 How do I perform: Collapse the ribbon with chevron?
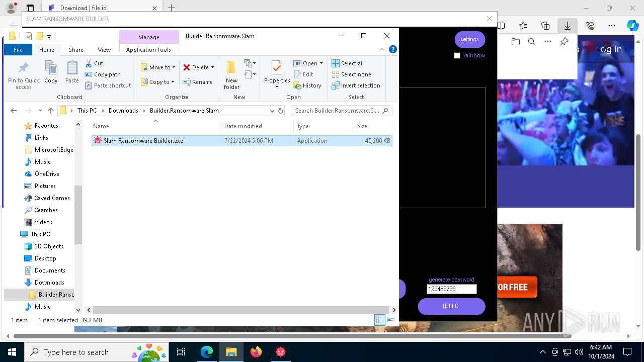(382, 49)
